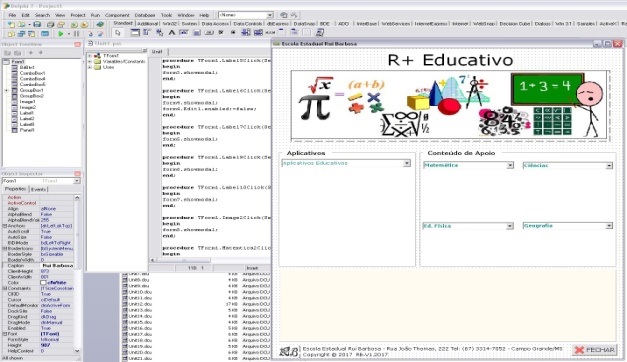Expand GroupBox1 in Object TreeView
627x362 pixels.
pyautogui.click(x=6, y=90)
